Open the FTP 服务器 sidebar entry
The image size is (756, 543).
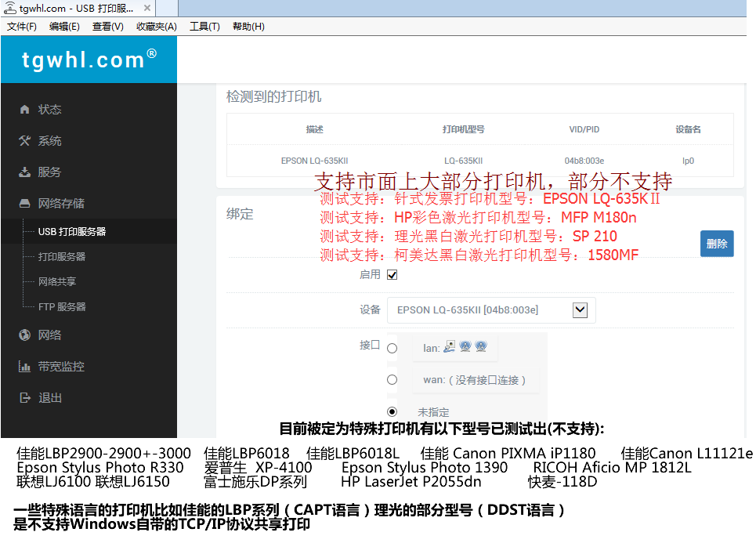coord(62,307)
